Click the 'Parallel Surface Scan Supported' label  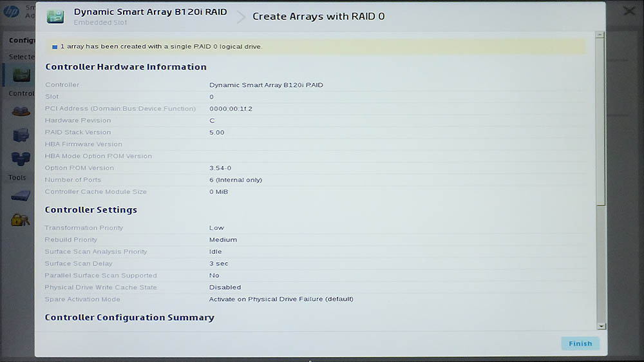click(100, 275)
